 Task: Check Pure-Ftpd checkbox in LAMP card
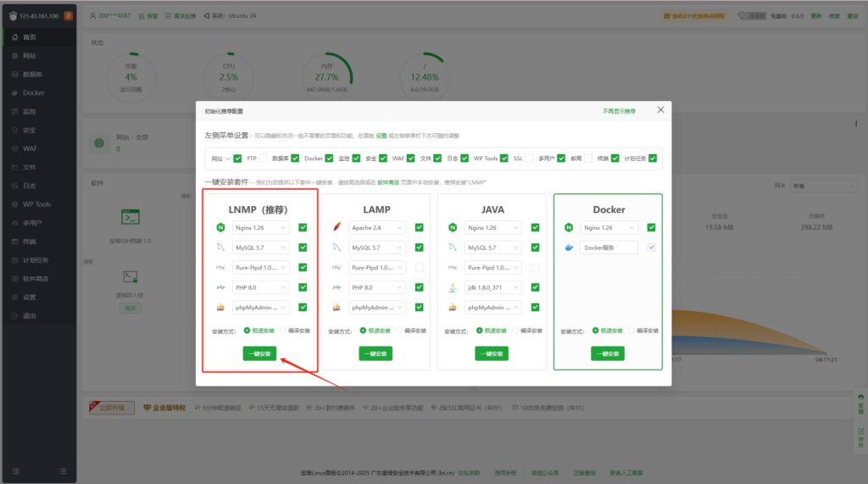419,268
